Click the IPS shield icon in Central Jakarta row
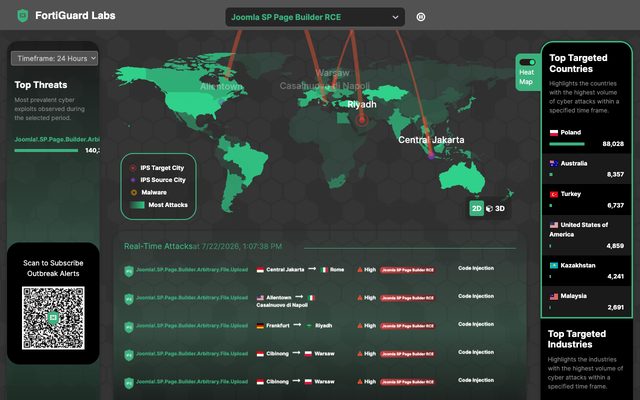Viewport: 640px width, 400px height. pos(129,271)
